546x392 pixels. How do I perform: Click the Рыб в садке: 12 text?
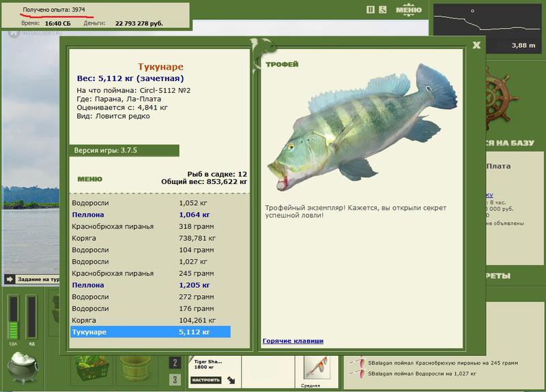217,174
